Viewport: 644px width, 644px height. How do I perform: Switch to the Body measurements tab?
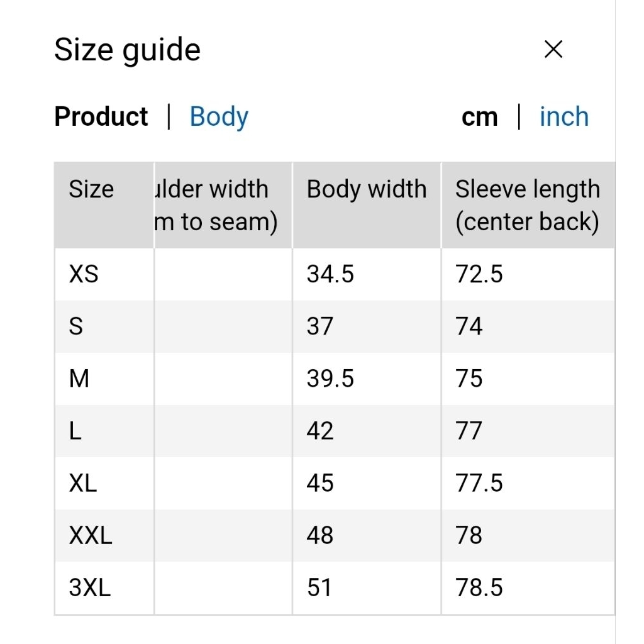(x=219, y=117)
